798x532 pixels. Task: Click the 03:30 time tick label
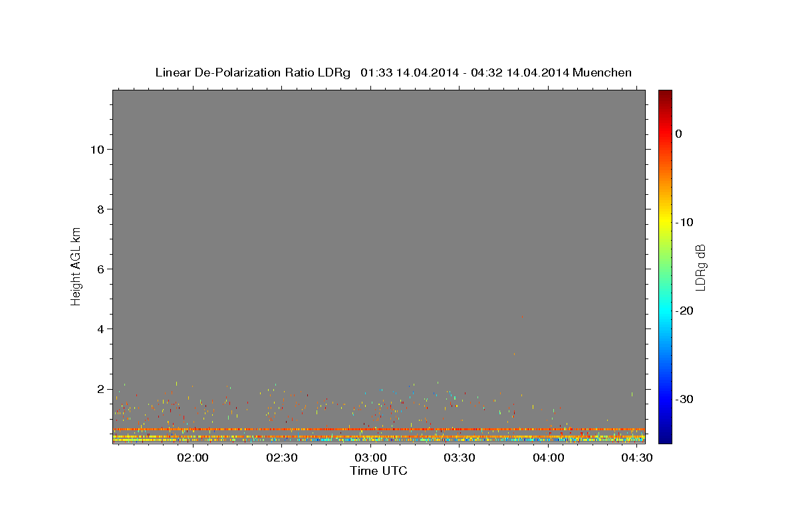tap(459, 458)
